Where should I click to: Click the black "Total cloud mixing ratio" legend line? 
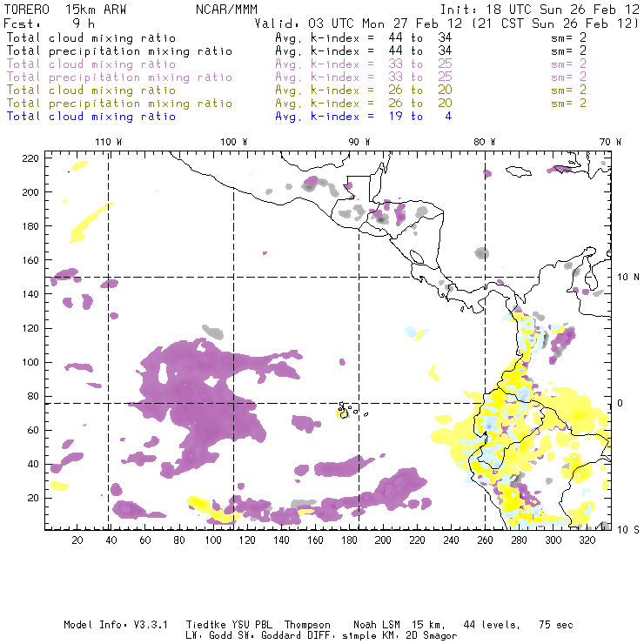pyautogui.click(x=91, y=37)
